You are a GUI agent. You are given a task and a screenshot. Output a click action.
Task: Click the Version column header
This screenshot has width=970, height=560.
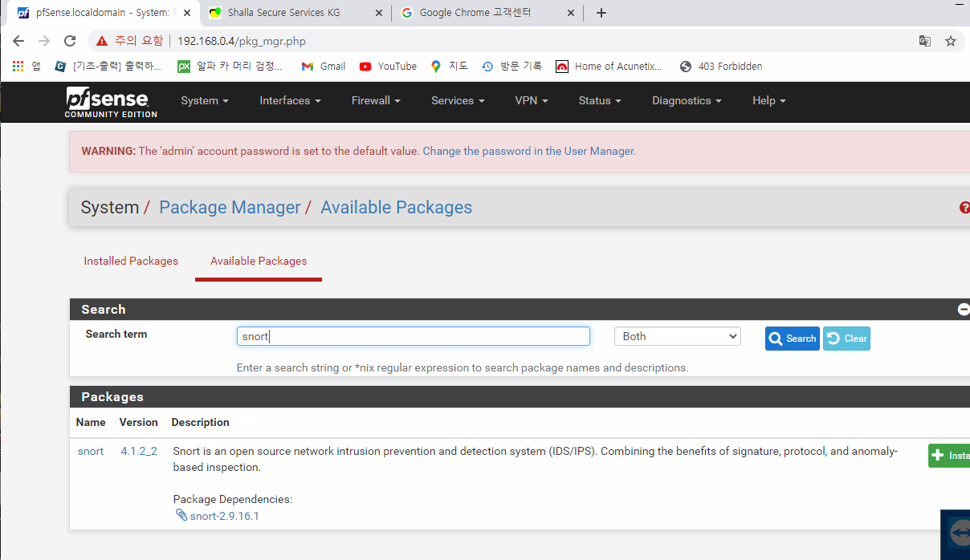[x=139, y=422]
